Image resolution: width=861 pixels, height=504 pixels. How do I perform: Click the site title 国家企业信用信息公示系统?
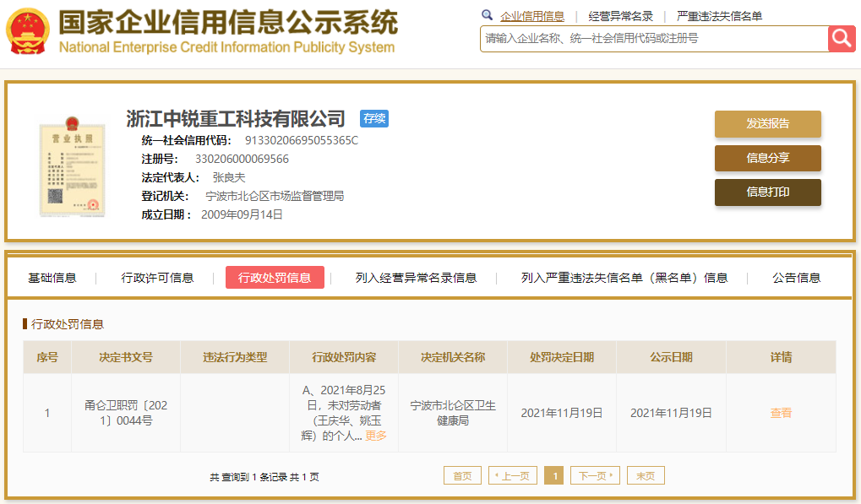(228, 22)
